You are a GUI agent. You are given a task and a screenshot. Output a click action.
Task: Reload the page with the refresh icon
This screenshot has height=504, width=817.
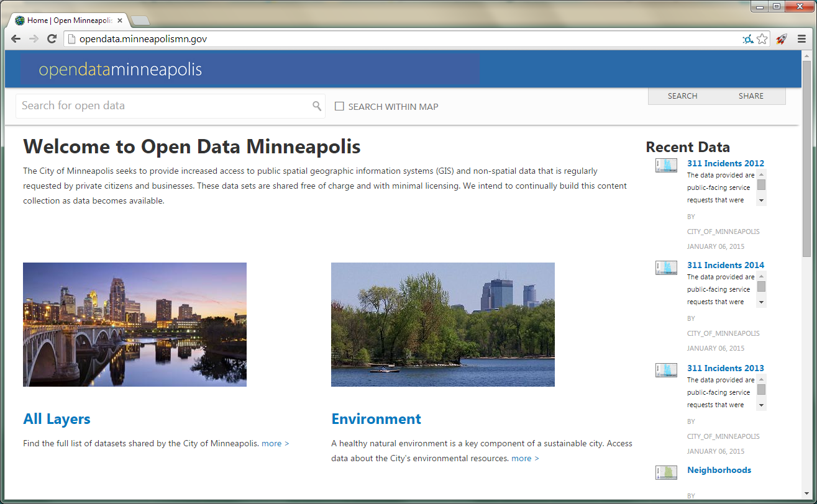click(x=52, y=38)
